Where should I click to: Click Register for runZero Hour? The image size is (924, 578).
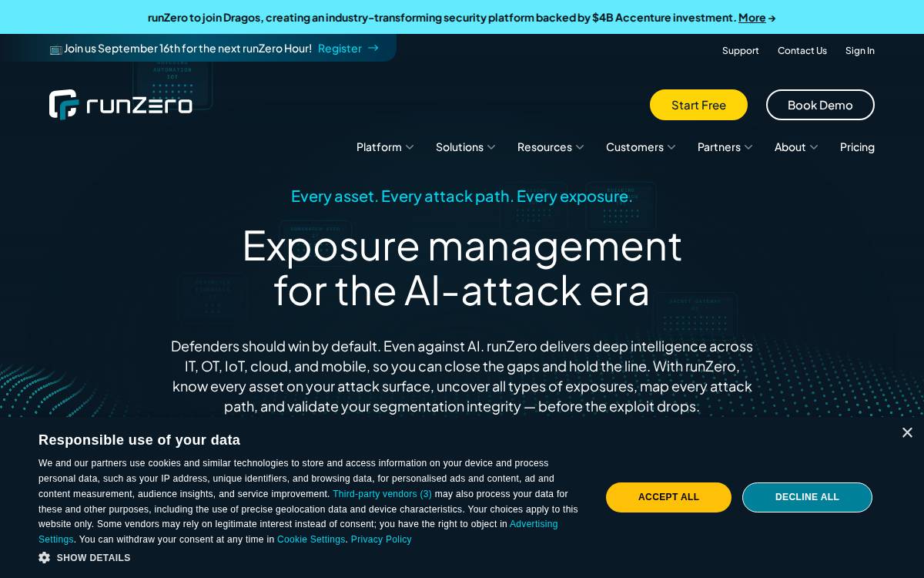(x=340, y=49)
